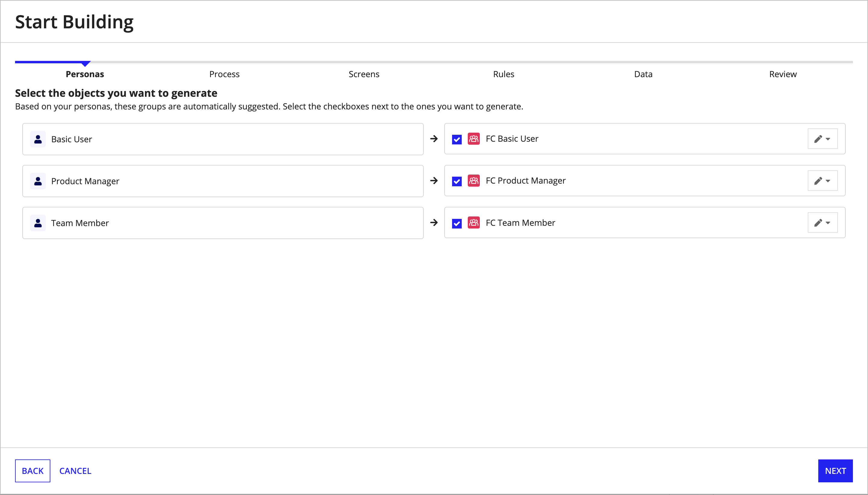Click the FC Product Manager group name
The height and width of the screenshot is (495, 868).
click(x=525, y=181)
